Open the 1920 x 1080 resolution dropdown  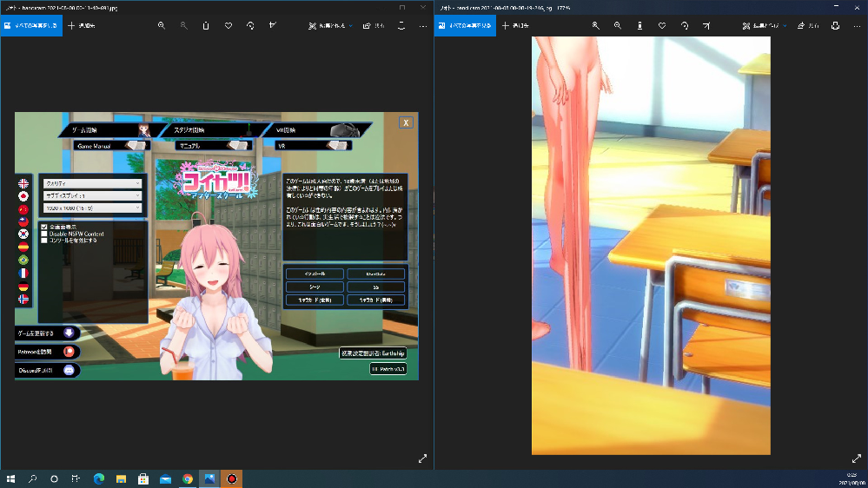[x=92, y=208]
